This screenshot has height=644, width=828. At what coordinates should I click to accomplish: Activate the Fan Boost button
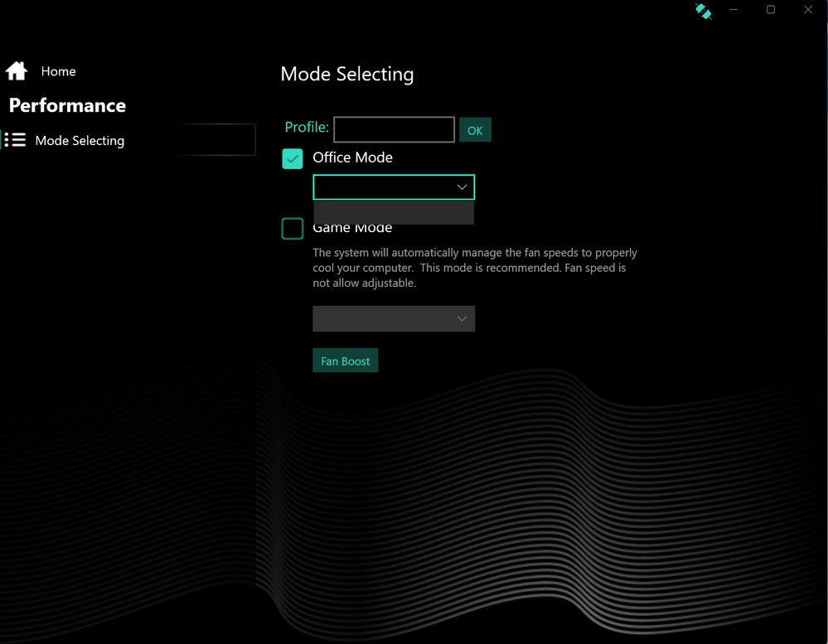[345, 361]
